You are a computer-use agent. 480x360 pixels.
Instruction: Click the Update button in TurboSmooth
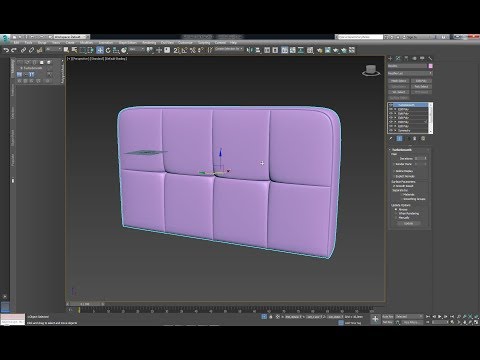point(408,223)
